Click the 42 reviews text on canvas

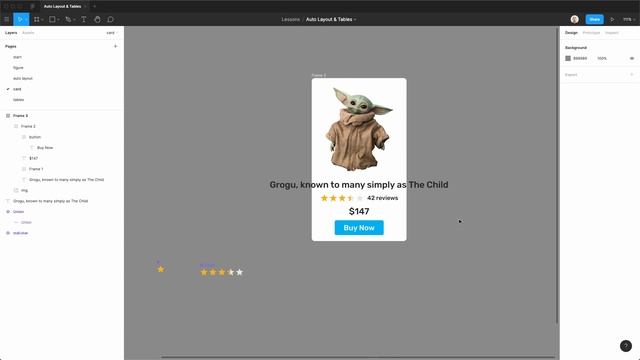(x=382, y=198)
